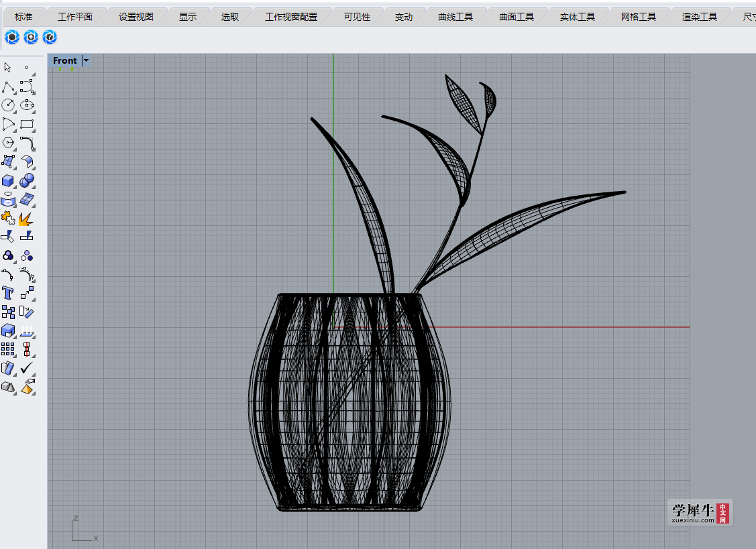
Task: Select the Text object tool
Action: click(8, 293)
